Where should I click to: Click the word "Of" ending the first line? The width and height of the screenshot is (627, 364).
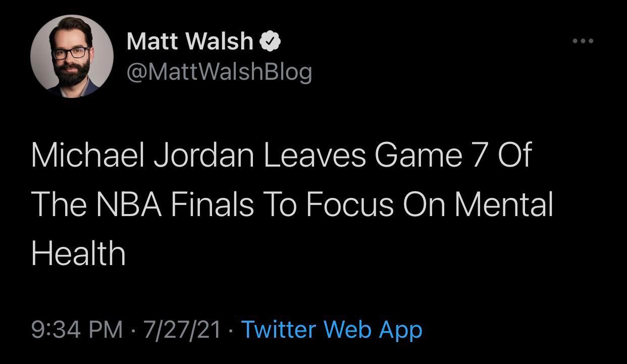pos(514,155)
